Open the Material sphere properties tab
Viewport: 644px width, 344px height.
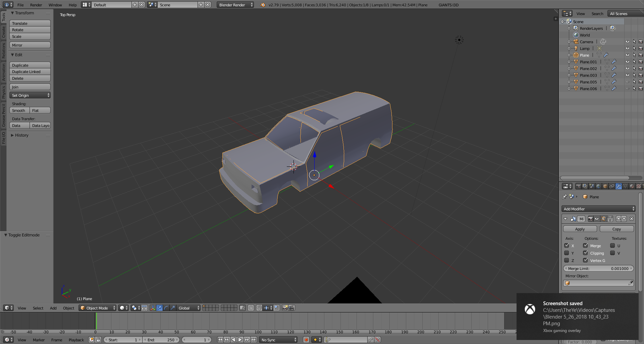[632, 186]
